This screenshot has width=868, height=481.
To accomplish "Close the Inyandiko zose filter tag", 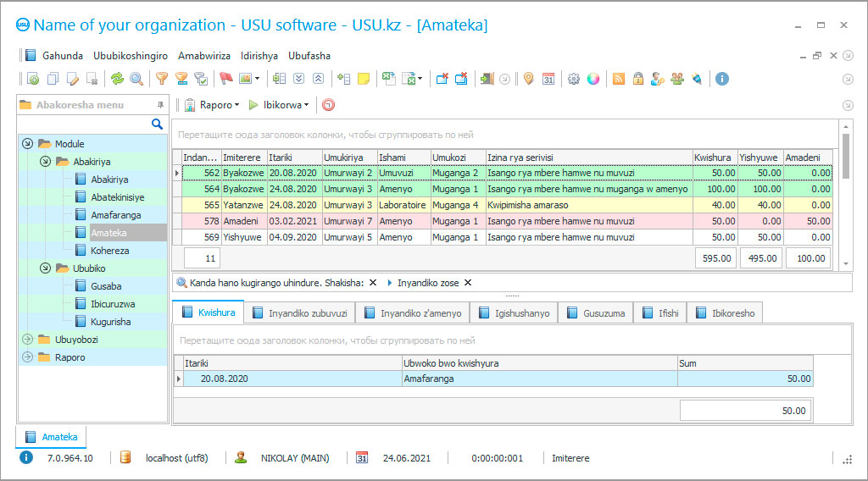I will (x=467, y=283).
